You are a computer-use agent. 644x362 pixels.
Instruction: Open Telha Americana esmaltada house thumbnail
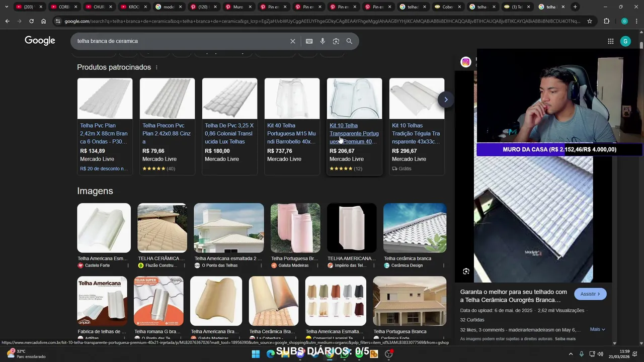(229, 228)
